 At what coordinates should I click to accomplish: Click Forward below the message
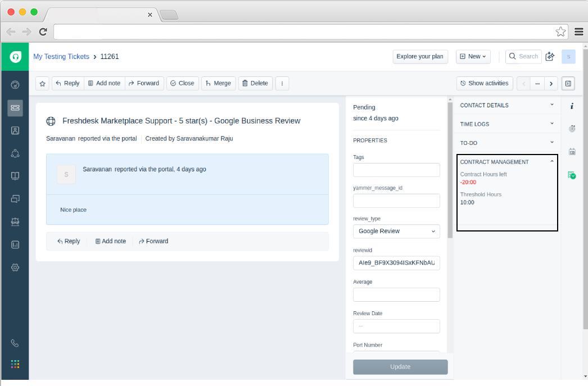[x=153, y=242]
